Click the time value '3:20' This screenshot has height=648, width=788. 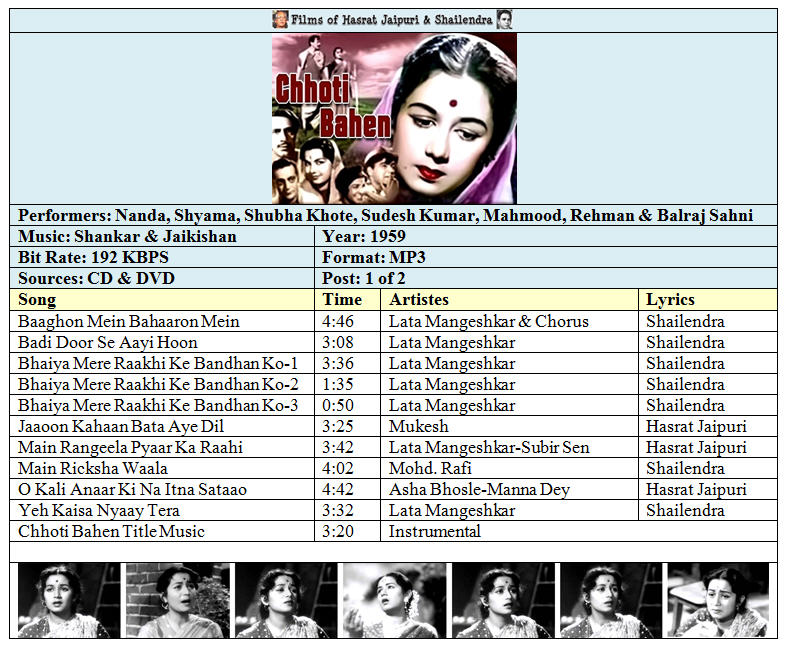pyautogui.click(x=338, y=531)
